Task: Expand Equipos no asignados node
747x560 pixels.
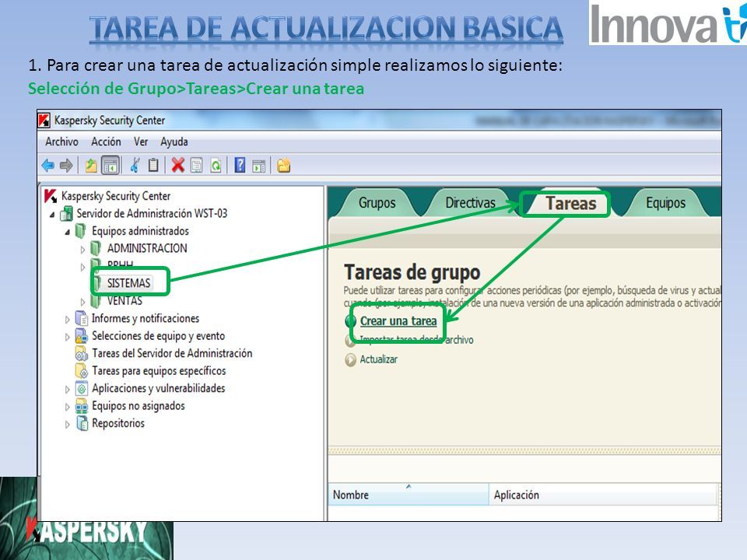Action: [x=67, y=407]
